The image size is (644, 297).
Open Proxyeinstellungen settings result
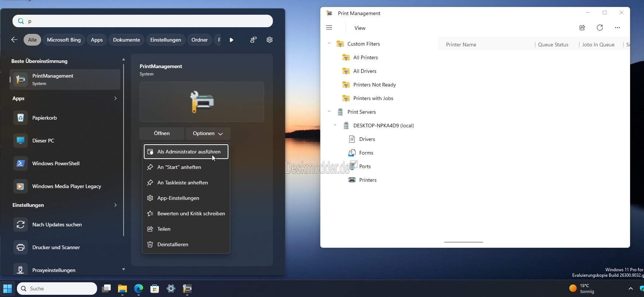click(65, 270)
